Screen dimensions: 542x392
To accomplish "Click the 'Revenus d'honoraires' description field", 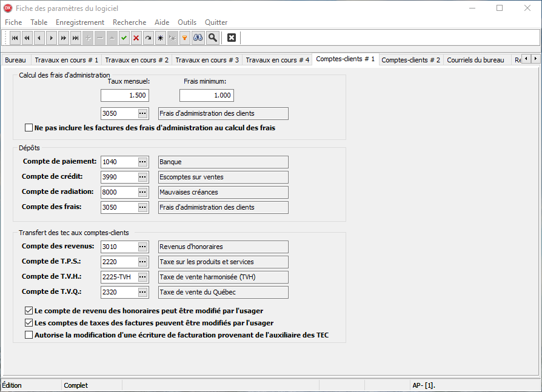I will point(223,247).
